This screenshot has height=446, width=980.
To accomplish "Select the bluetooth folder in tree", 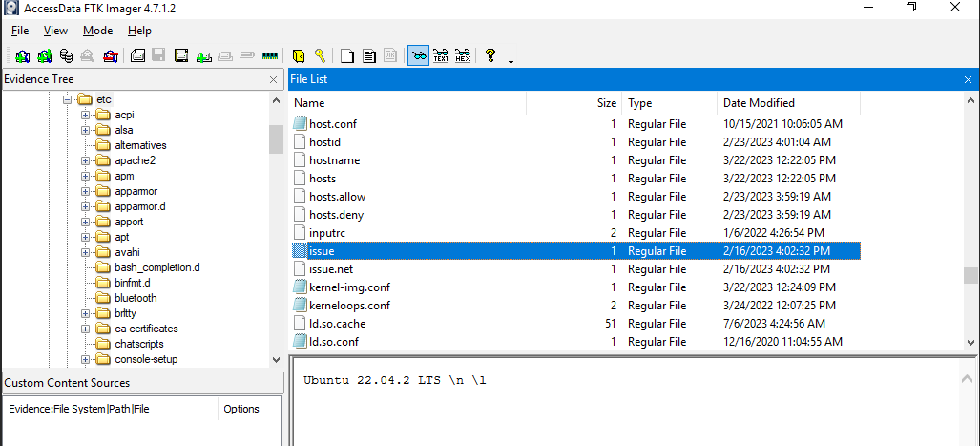I will (x=136, y=298).
